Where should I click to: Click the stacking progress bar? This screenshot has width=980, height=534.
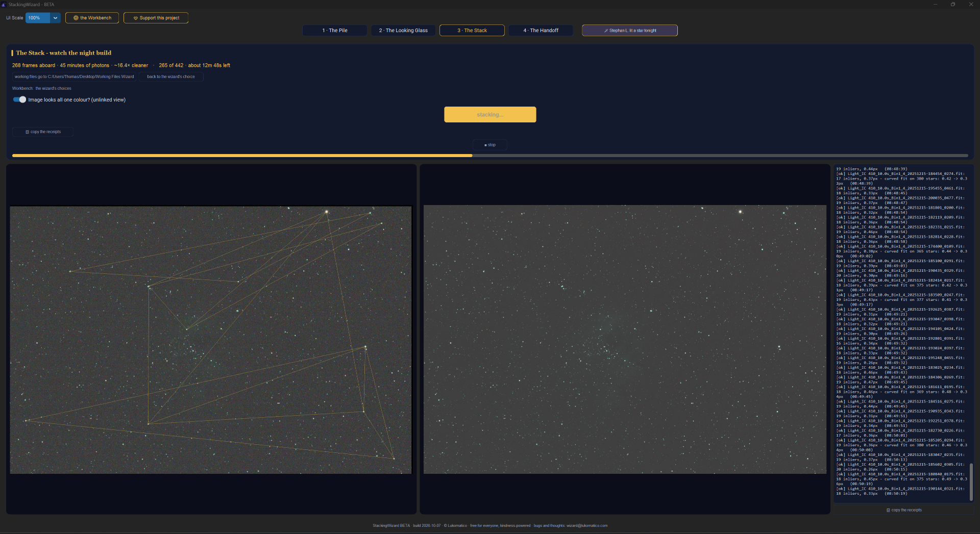pos(490,155)
